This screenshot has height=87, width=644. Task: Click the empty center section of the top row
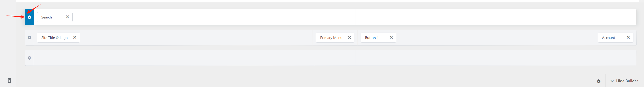coord(335,17)
